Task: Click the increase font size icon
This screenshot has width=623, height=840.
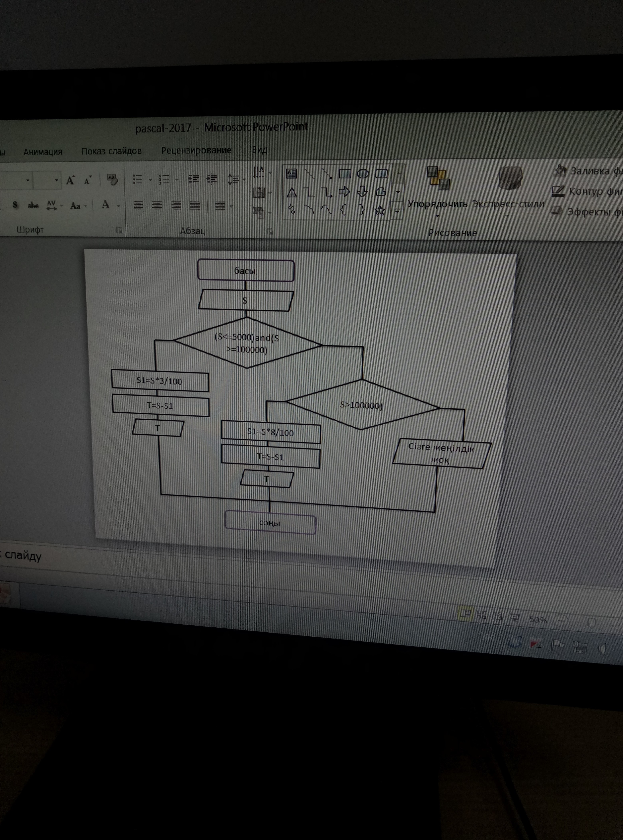Action: pyautogui.click(x=70, y=180)
